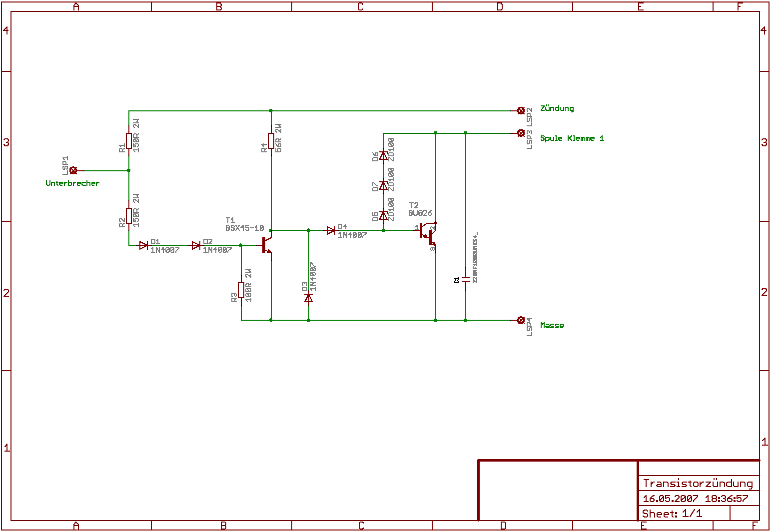
Task: Select the ZD100 value beside D6
Action: click(391, 149)
